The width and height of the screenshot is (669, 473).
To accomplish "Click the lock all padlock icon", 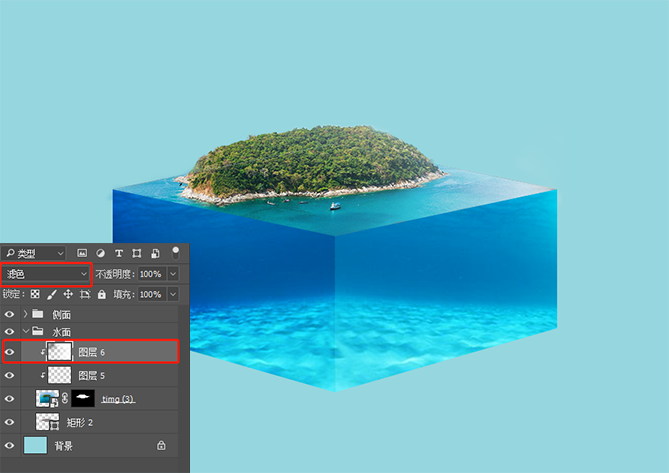I will coord(102,294).
